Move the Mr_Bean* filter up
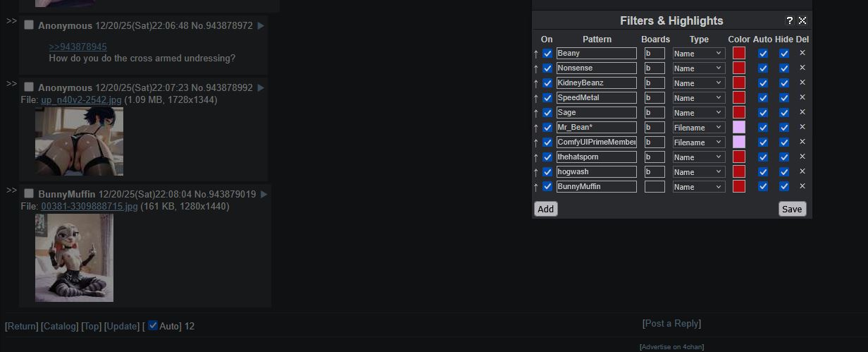 click(536, 128)
